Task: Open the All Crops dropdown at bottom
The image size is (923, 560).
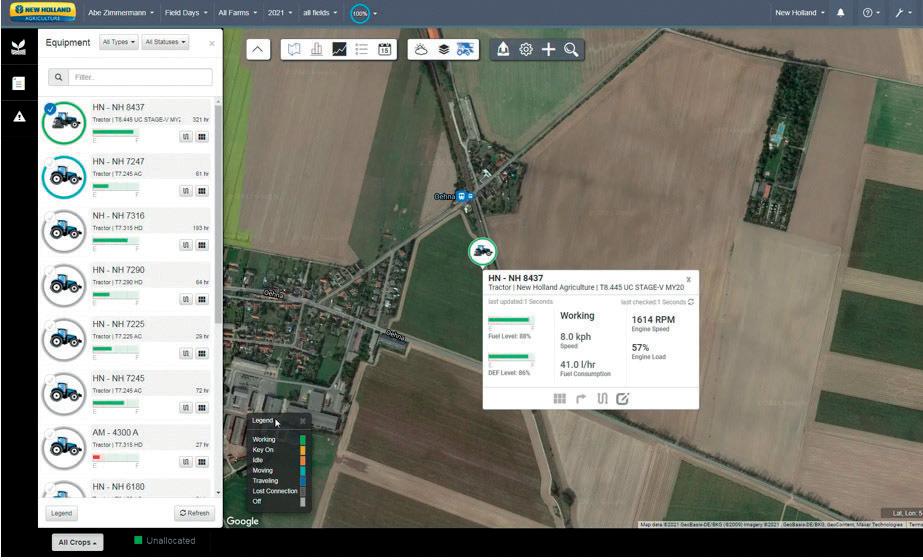Action: coord(77,542)
